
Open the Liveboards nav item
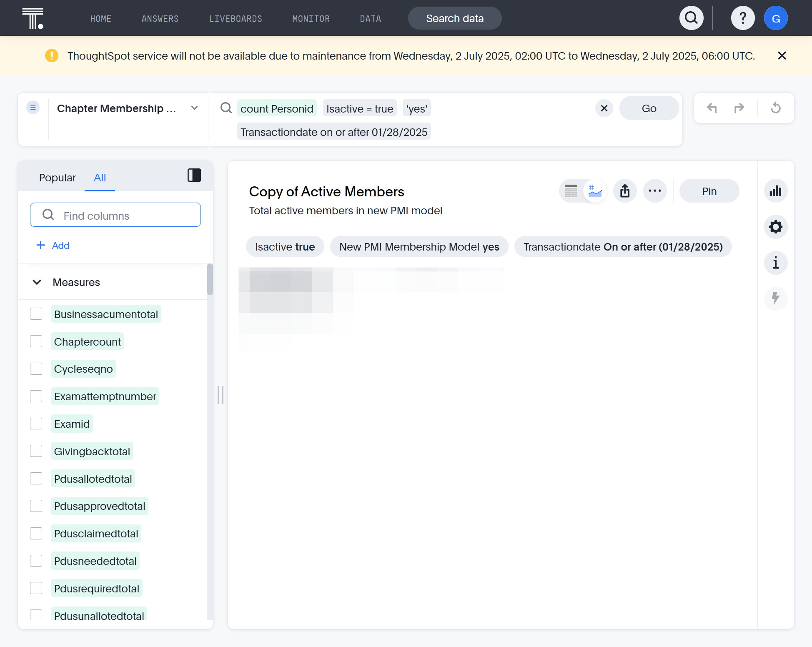click(236, 19)
